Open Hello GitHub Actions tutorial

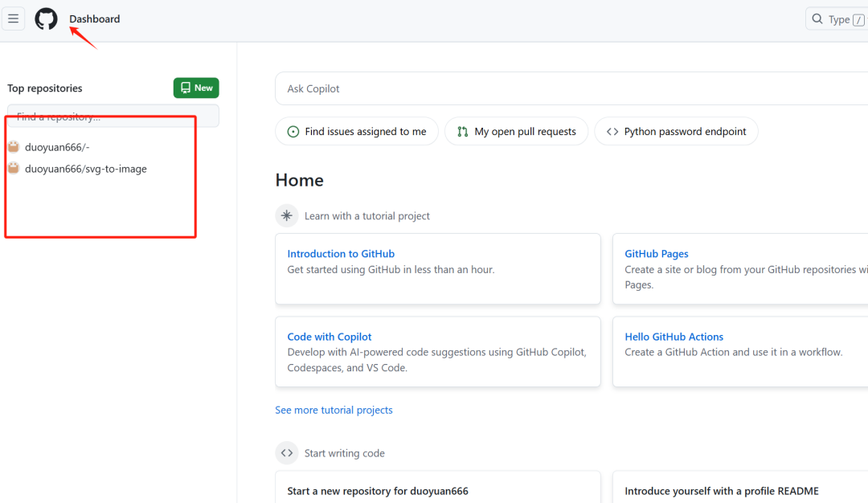tap(674, 337)
